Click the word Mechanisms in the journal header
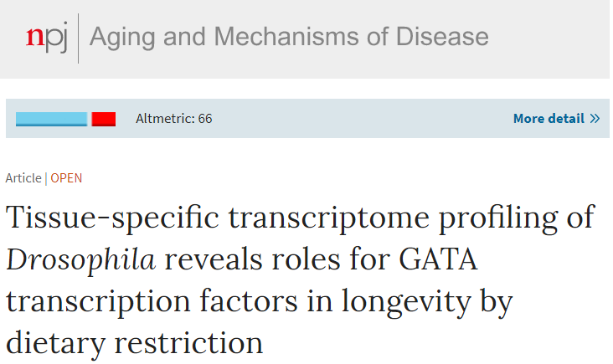 286,37
